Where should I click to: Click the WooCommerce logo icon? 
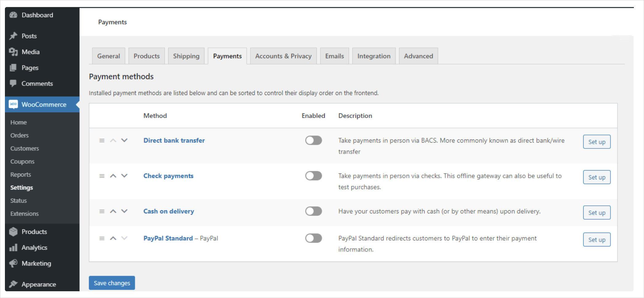(13, 104)
